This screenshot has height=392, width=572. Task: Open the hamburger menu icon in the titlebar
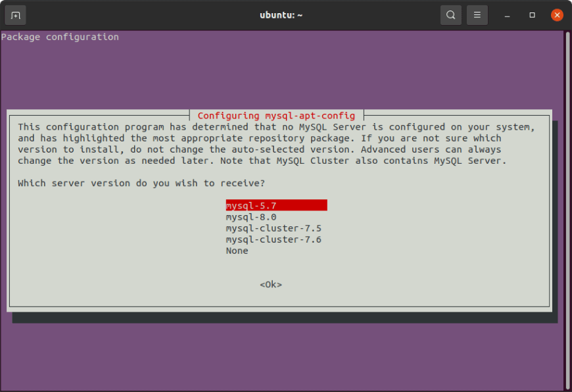pos(477,14)
